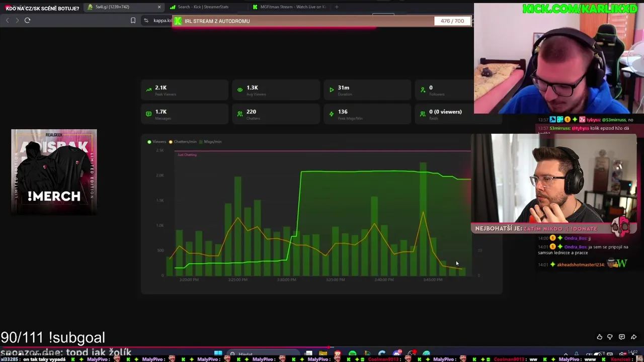
Task: Click the 220 Chatters card
Action: point(276,114)
